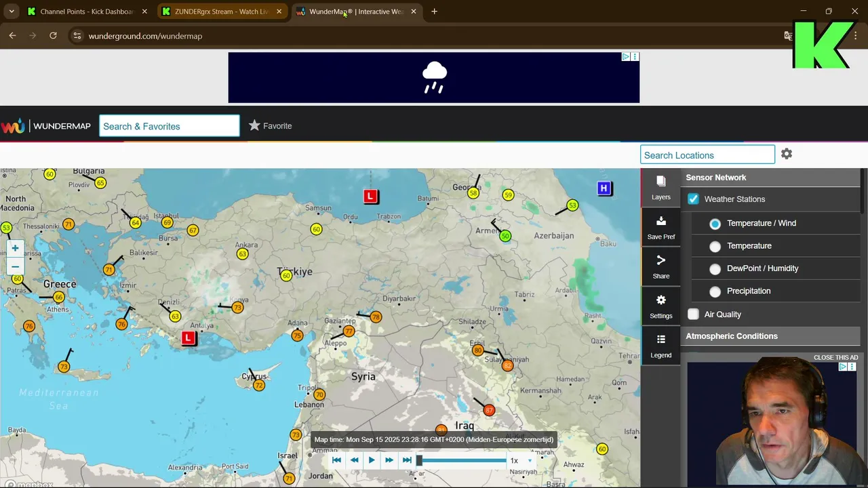This screenshot has height=488, width=868.
Task: Click the top banner rain ad
Action: click(433, 77)
